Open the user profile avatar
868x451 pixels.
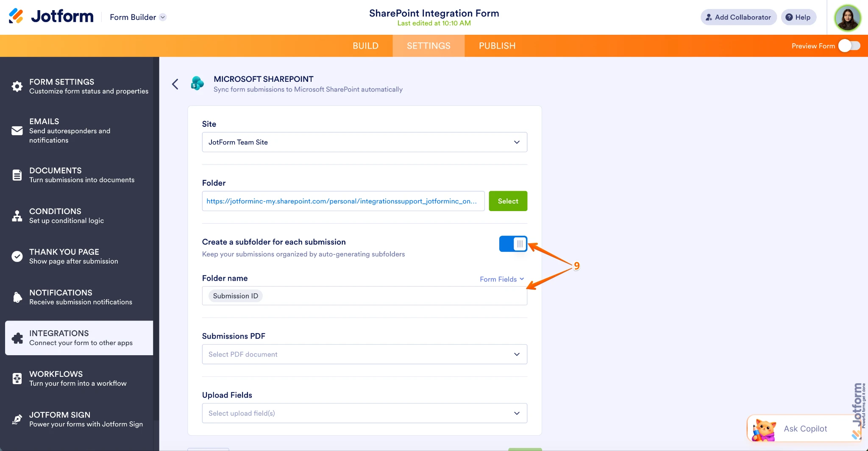point(847,18)
